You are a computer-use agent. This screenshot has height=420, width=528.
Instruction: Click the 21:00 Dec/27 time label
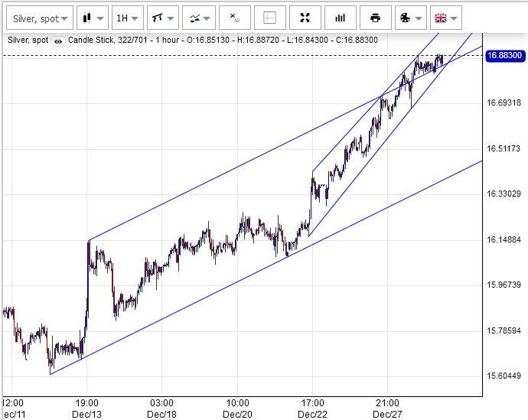click(387, 409)
